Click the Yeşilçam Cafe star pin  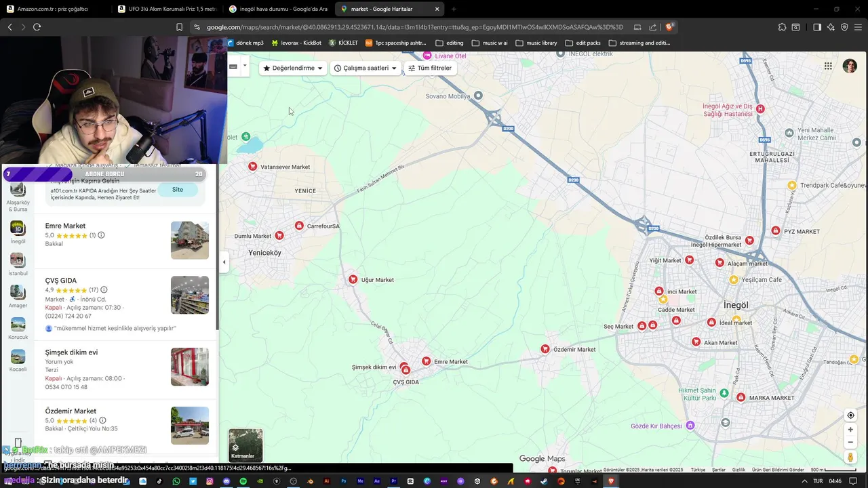(733, 279)
